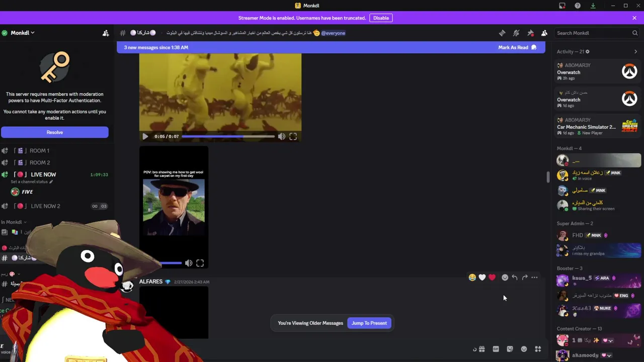Click the Inbox icon in title bar
644x362 pixels.
[x=562, y=6]
